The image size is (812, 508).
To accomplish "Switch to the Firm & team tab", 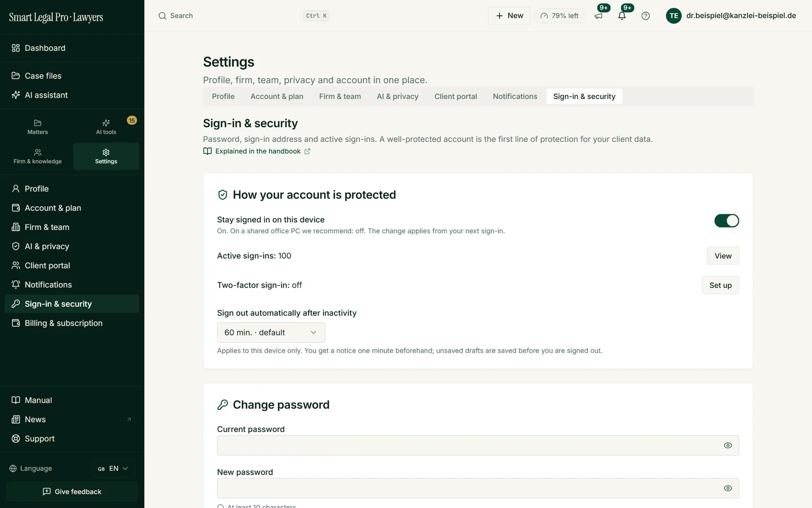I will (340, 97).
